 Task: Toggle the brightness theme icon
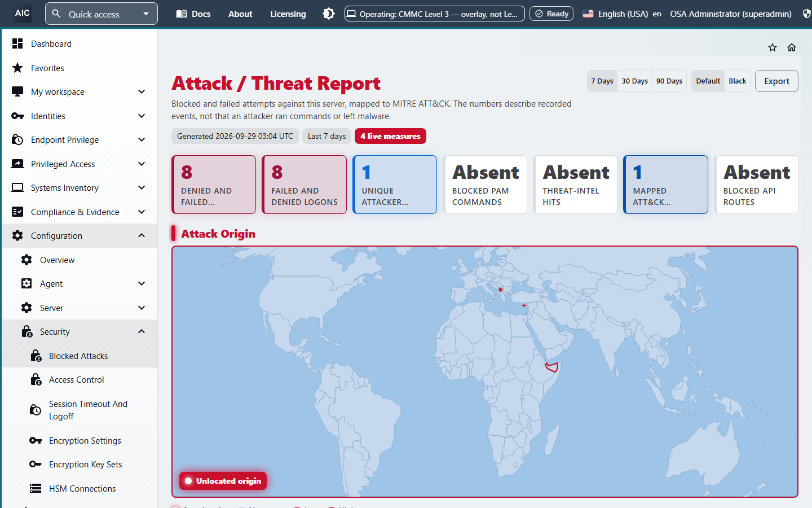329,14
